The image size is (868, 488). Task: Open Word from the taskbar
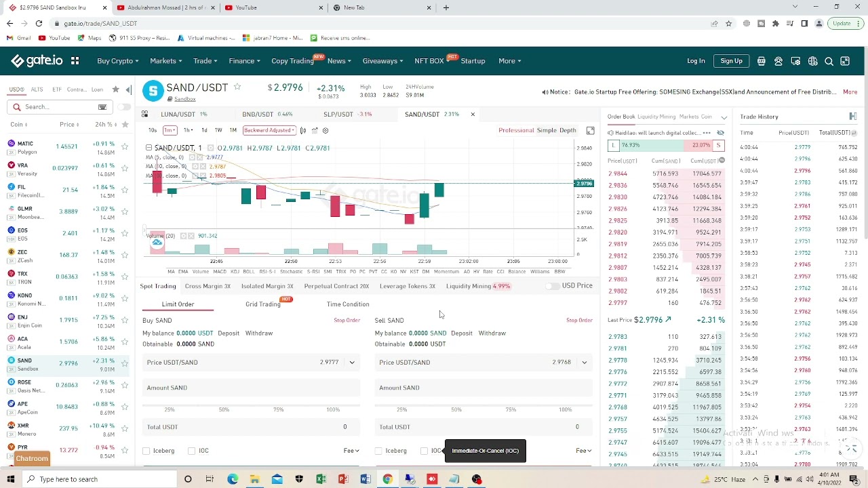click(x=365, y=479)
